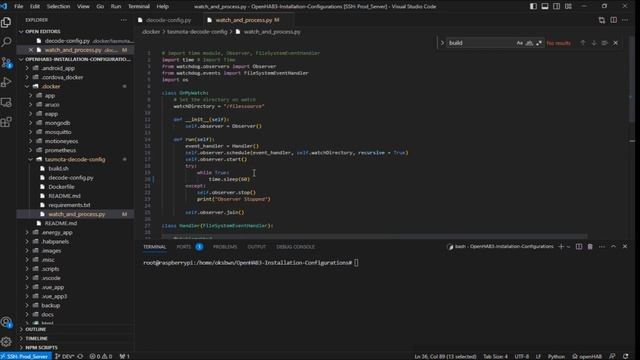This screenshot has height=360, width=640.
Task: Open requirements.txt in the explorer tree
Action: coord(69,205)
